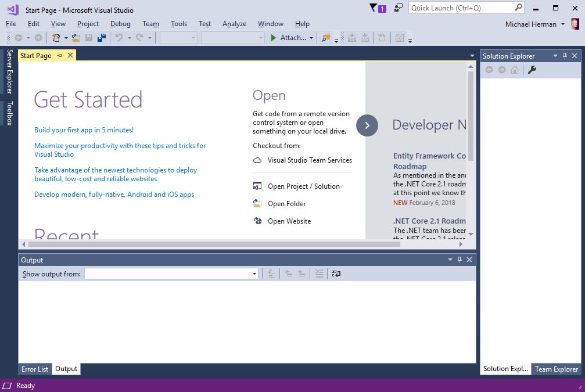Viewport: 585px width, 392px height.
Task: Click the Find Message in Code icon
Action: 271,274
